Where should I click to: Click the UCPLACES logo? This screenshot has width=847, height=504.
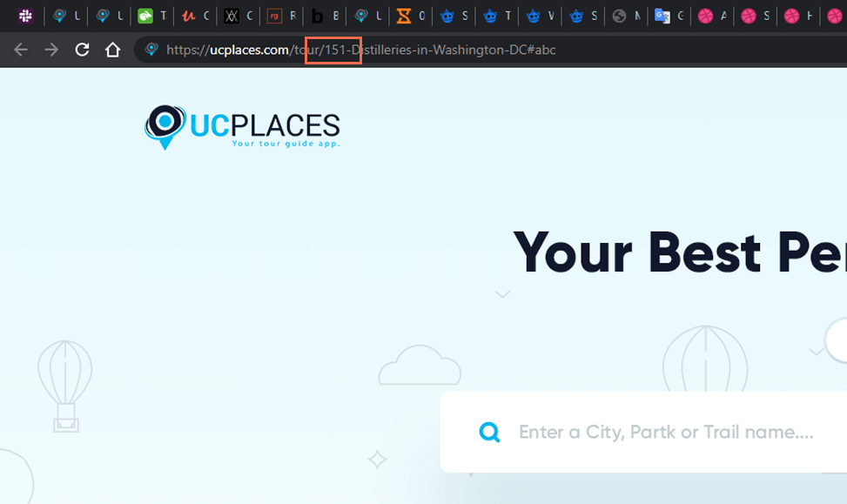242,127
